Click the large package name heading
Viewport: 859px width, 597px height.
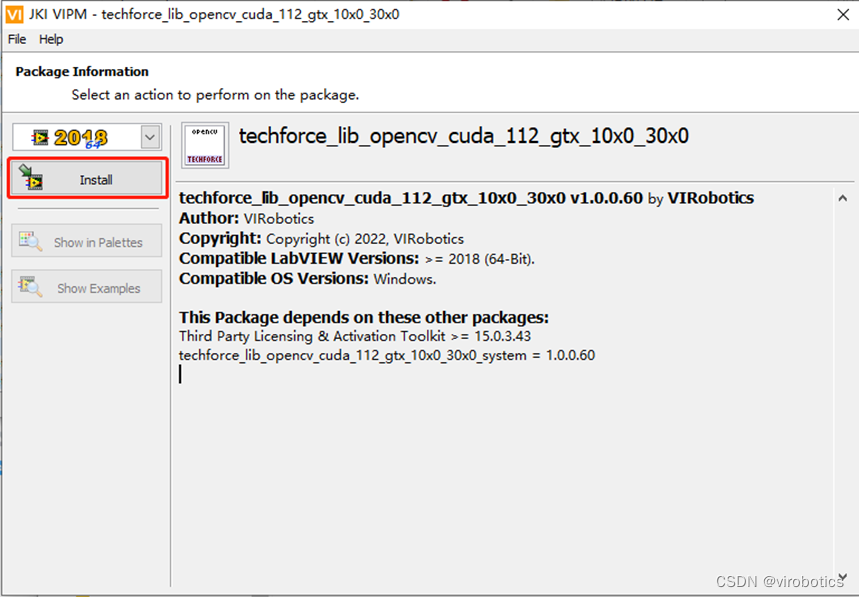463,136
